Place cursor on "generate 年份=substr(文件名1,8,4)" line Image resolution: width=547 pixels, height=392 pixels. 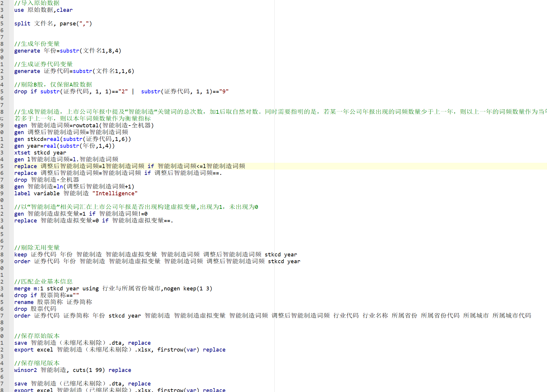tap(68, 51)
